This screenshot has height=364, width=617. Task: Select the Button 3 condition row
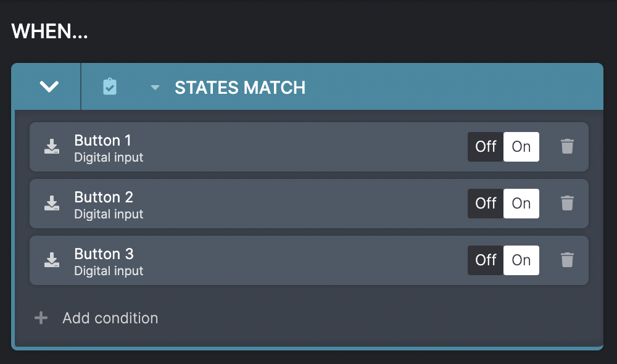pyautogui.click(x=309, y=260)
